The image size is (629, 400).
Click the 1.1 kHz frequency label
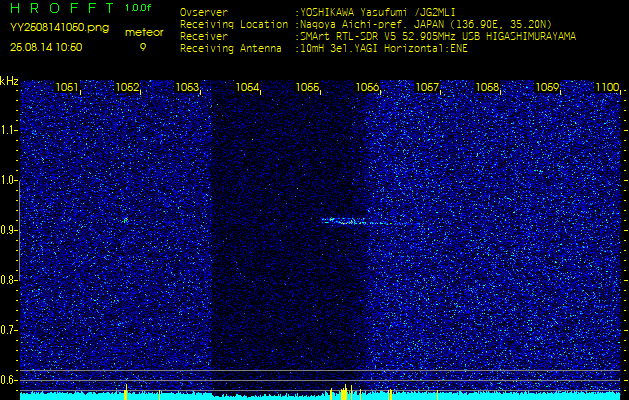8,130
